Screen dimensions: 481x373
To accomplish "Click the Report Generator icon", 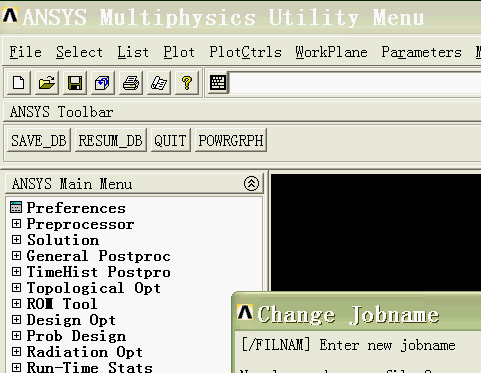I will click(159, 83).
